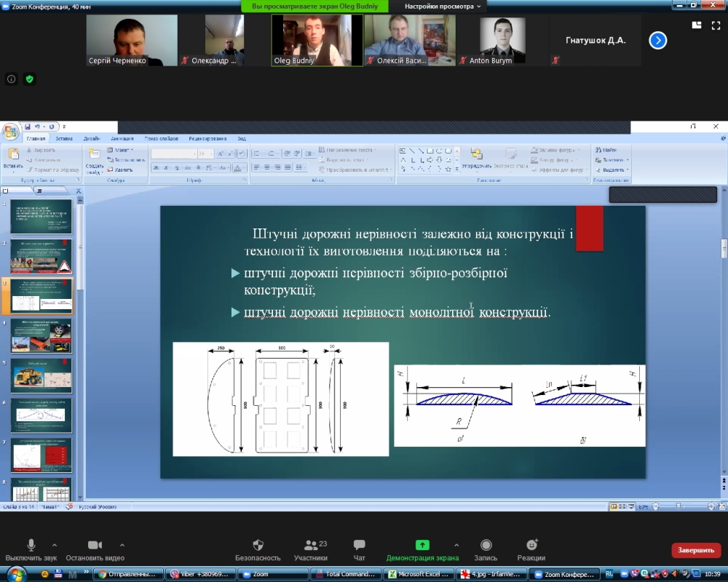Select slide 5 thumbnail with yellow truck

(x=41, y=375)
